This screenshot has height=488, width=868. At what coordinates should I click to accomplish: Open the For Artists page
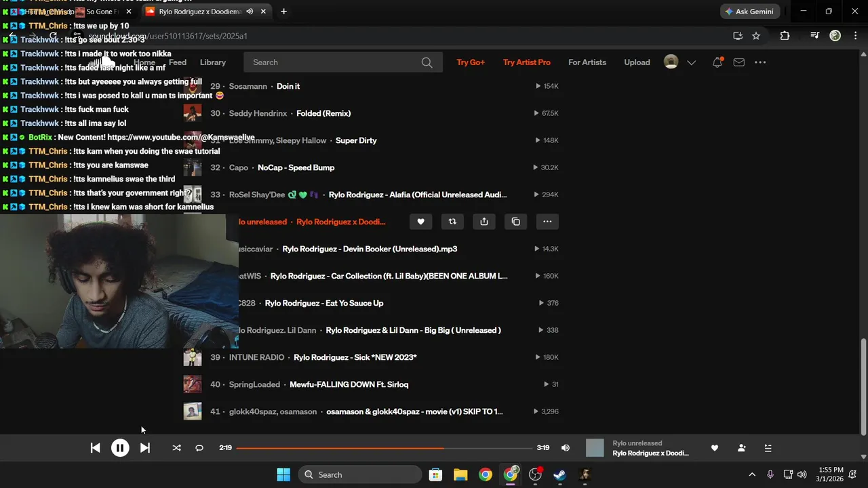(x=587, y=62)
